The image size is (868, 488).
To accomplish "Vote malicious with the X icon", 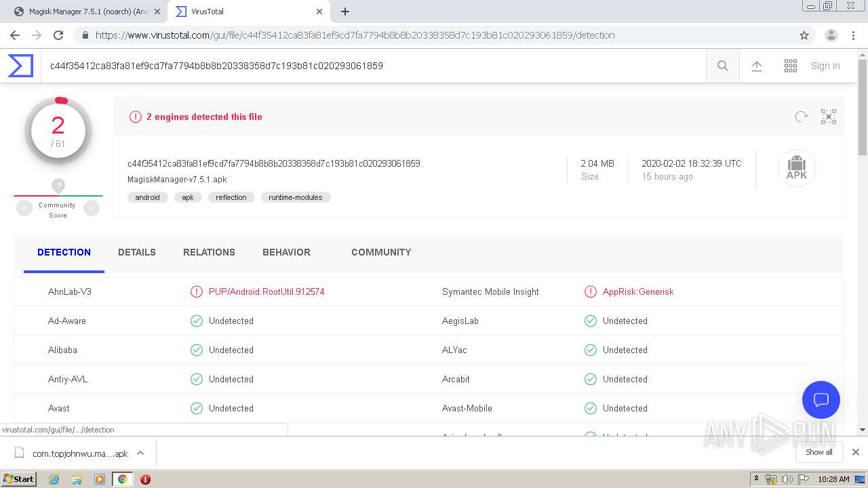I will click(24, 209).
